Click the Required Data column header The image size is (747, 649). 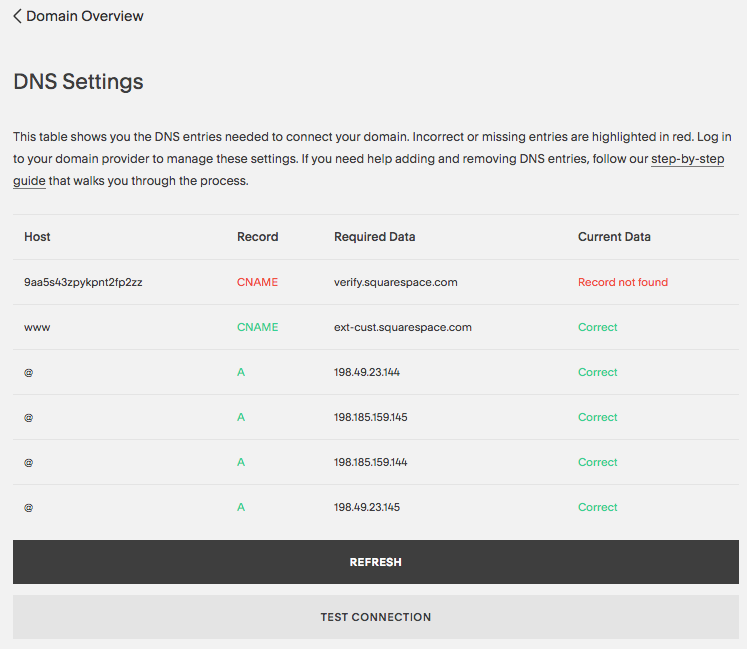374,237
